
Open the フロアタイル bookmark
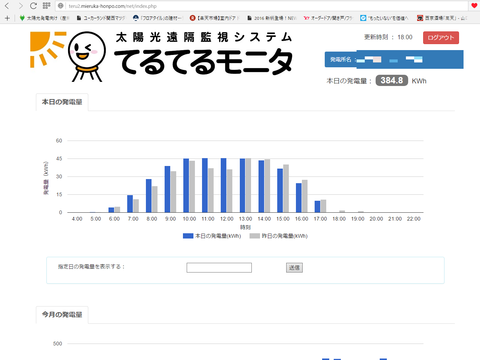(x=157, y=18)
